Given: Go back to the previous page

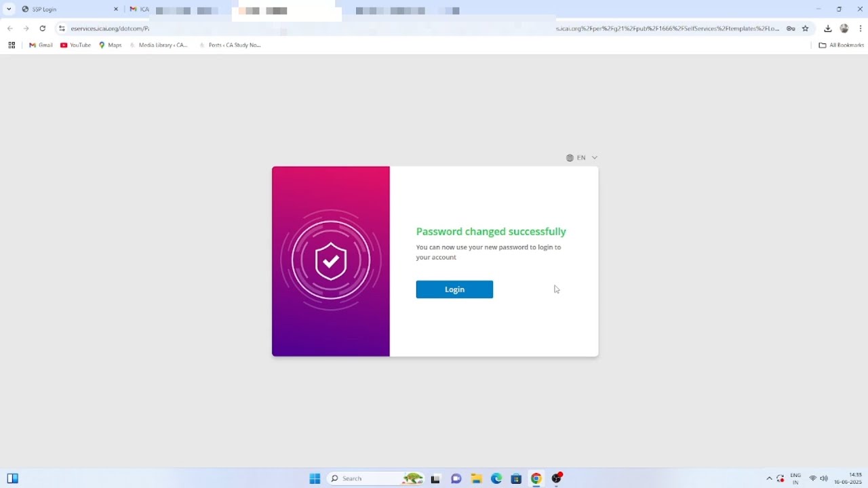Looking at the screenshot, I should click(9, 28).
